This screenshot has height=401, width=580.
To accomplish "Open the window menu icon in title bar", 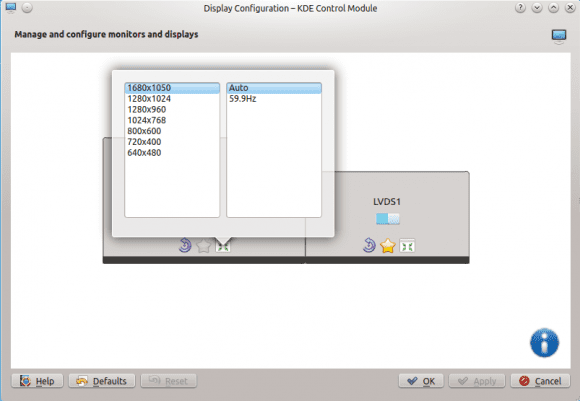I will 11,8.
